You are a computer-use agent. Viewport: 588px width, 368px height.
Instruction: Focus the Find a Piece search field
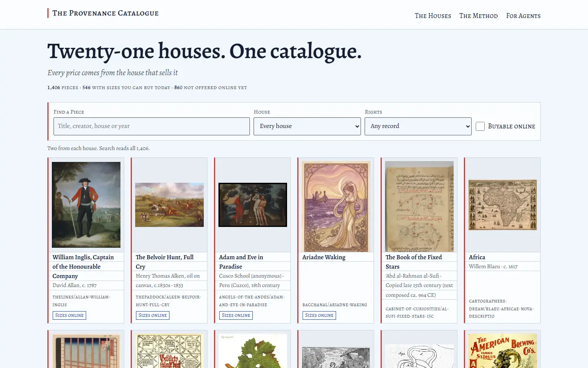pyautogui.click(x=151, y=126)
